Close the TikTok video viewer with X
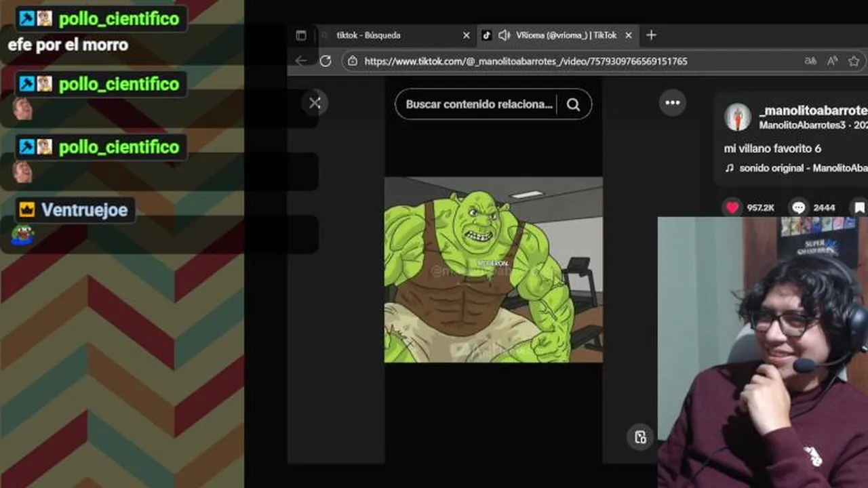The height and width of the screenshot is (488, 868). coord(315,103)
